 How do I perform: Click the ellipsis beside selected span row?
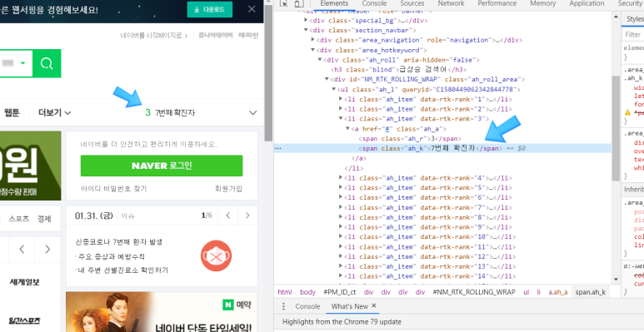[278, 149]
